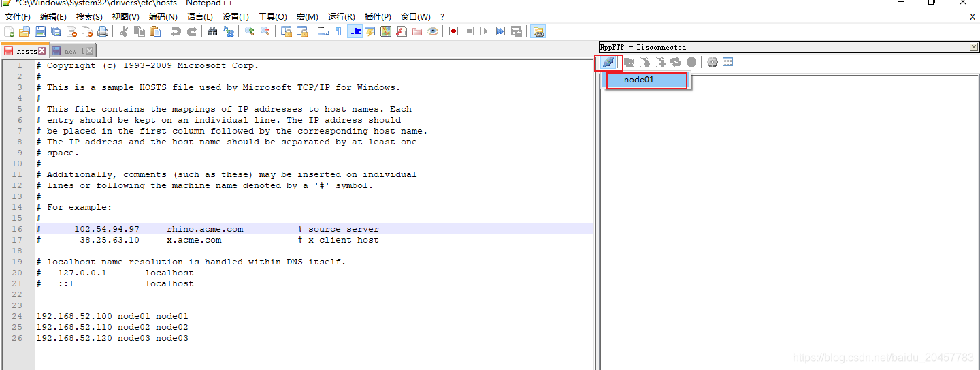
Task: Open the Replace dialog icon
Action: [229, 31]
